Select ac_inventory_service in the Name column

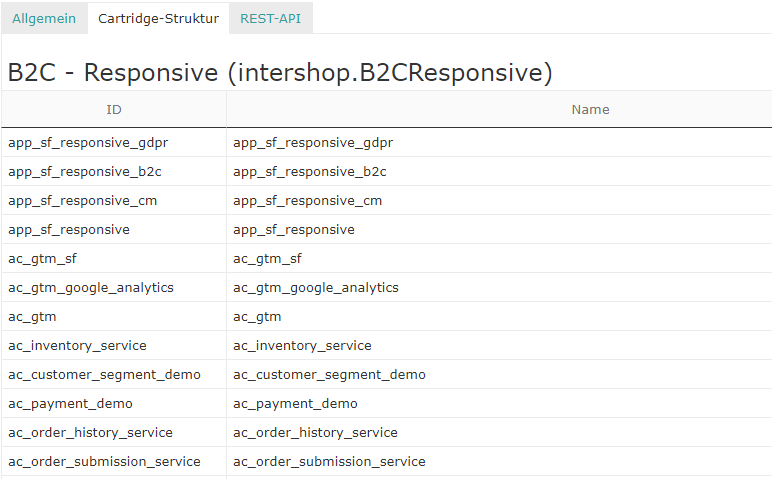click(302, 346)
